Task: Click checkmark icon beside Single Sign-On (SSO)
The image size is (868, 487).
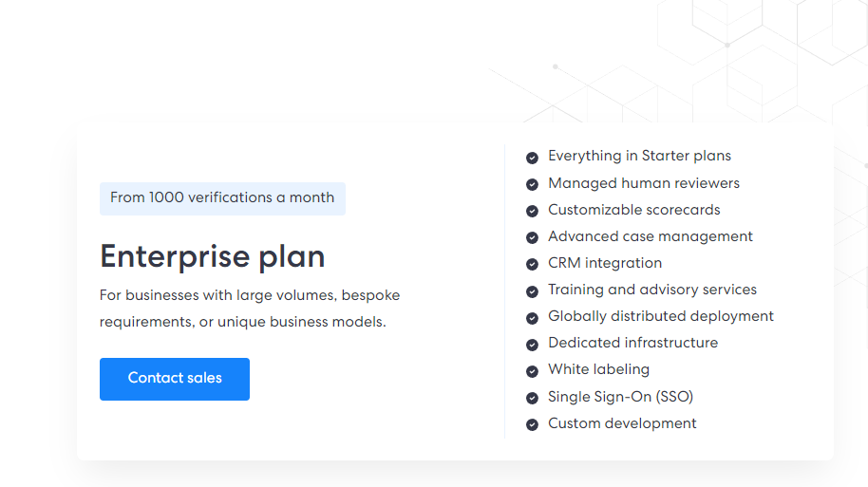Action: pyautogui.click(x=532, y=398)
